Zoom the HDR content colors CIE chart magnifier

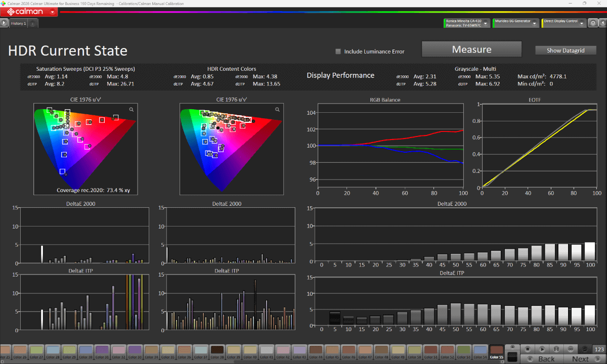(277, 109)
